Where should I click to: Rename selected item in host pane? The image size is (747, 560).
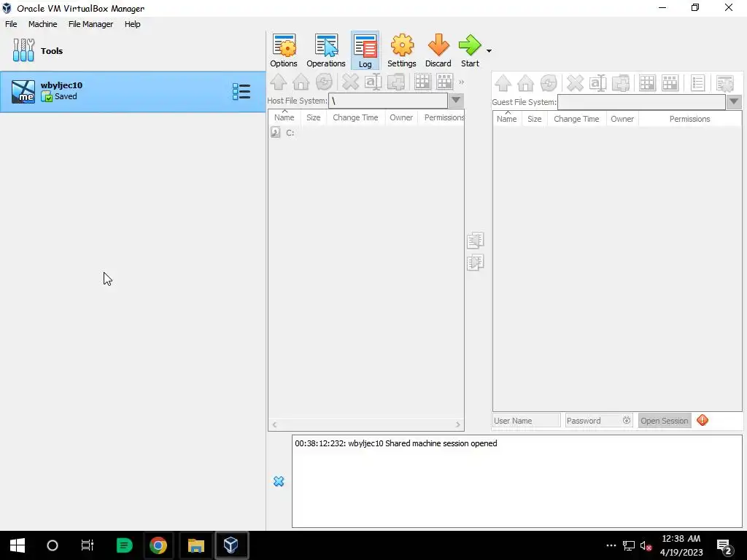(373, 82)
